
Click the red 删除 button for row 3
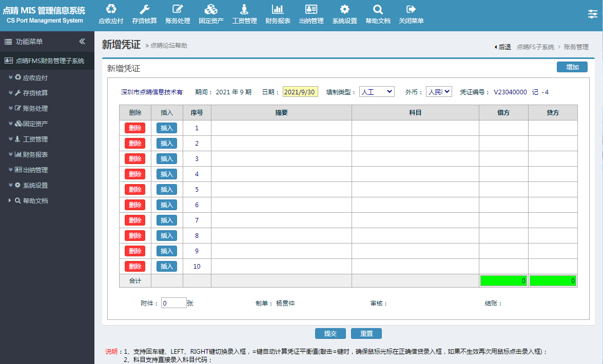[x=135, y=159]
